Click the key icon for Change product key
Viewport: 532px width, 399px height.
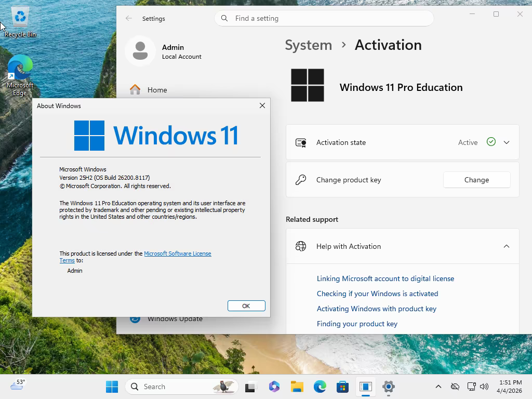pyautogui.click(x=301, y=180)
